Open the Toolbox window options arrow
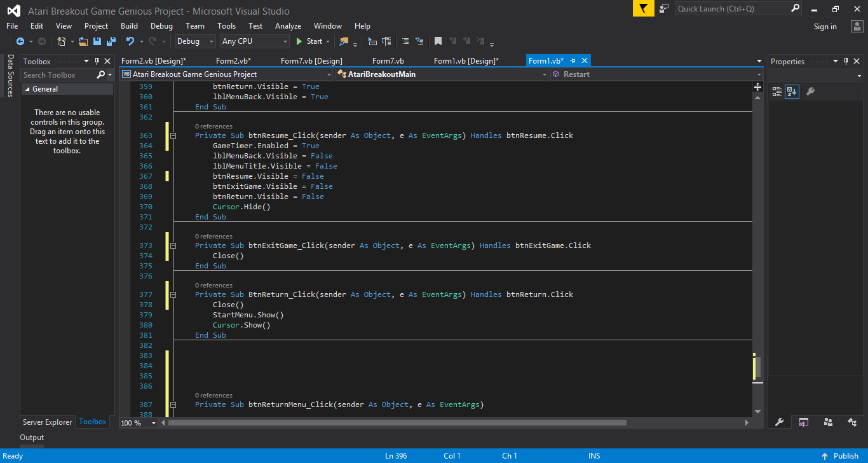868x463 pixels. (x=88, y=61)
